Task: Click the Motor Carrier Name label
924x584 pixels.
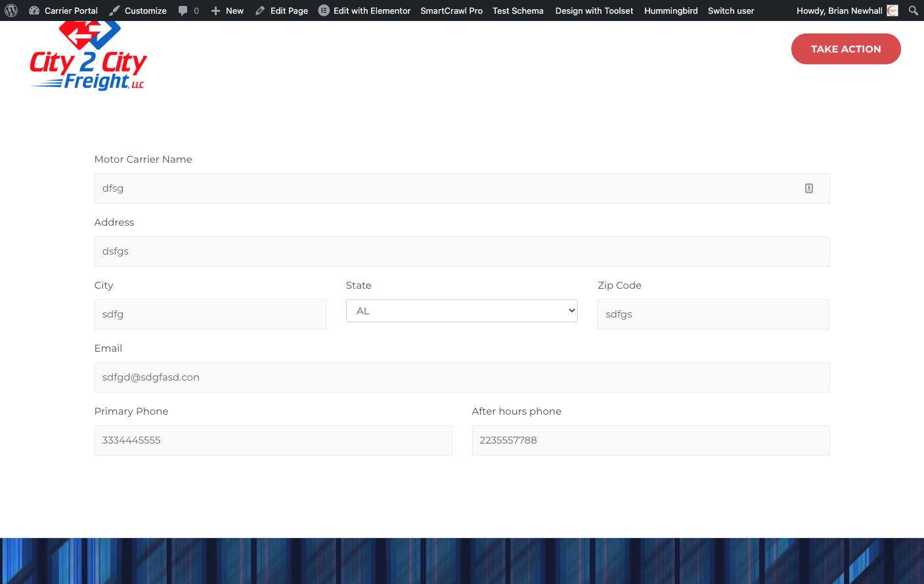Action: point(143,159)
